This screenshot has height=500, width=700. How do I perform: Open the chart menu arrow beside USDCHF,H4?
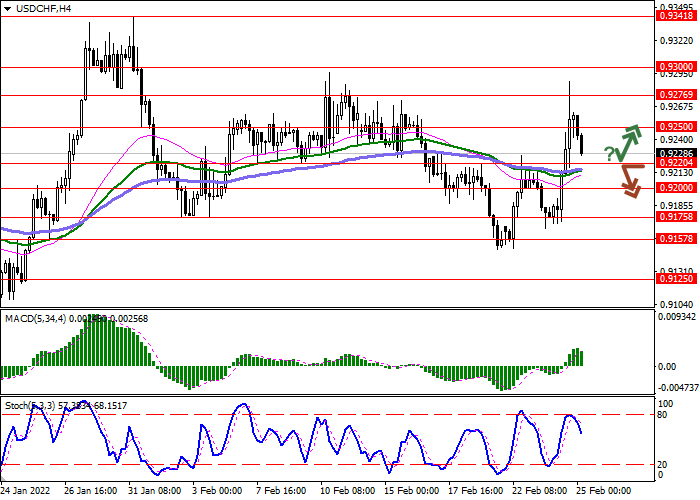tap(8, 9)
